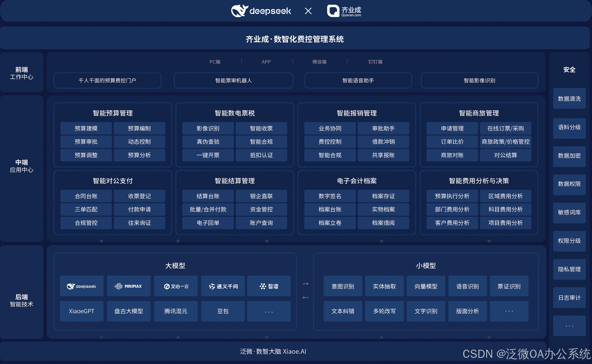Select the 智谱 model tile
The width and height of the screenshot is (592, 364).
pyautogui.click(x=269, y=286)
